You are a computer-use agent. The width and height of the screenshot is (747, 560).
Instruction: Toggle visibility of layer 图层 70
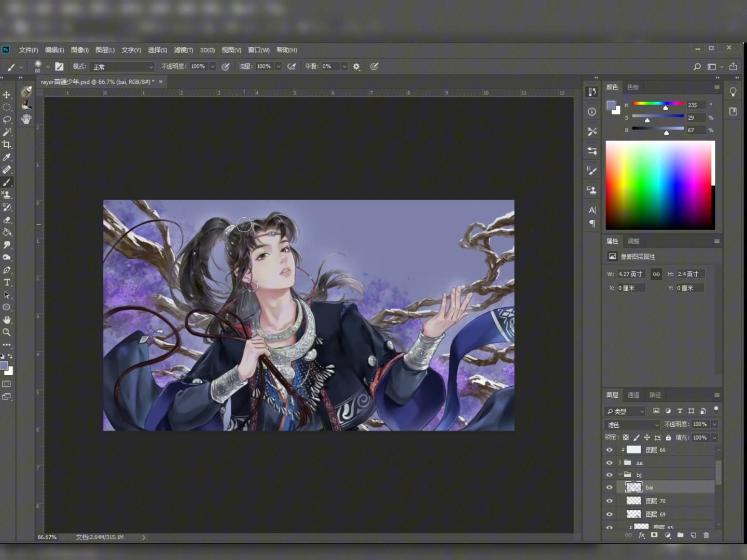coord(610,501)
